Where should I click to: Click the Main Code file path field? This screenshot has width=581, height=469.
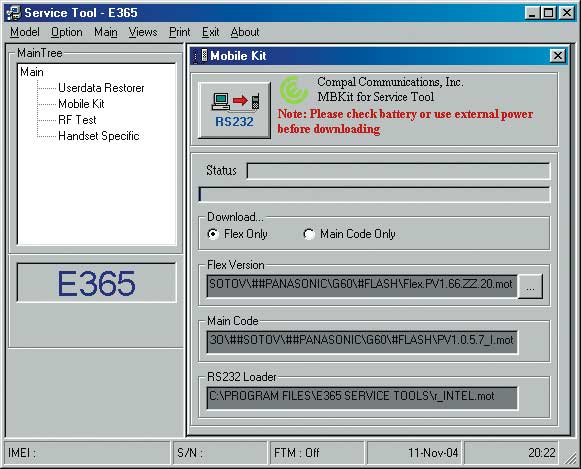tap(362, 342)
